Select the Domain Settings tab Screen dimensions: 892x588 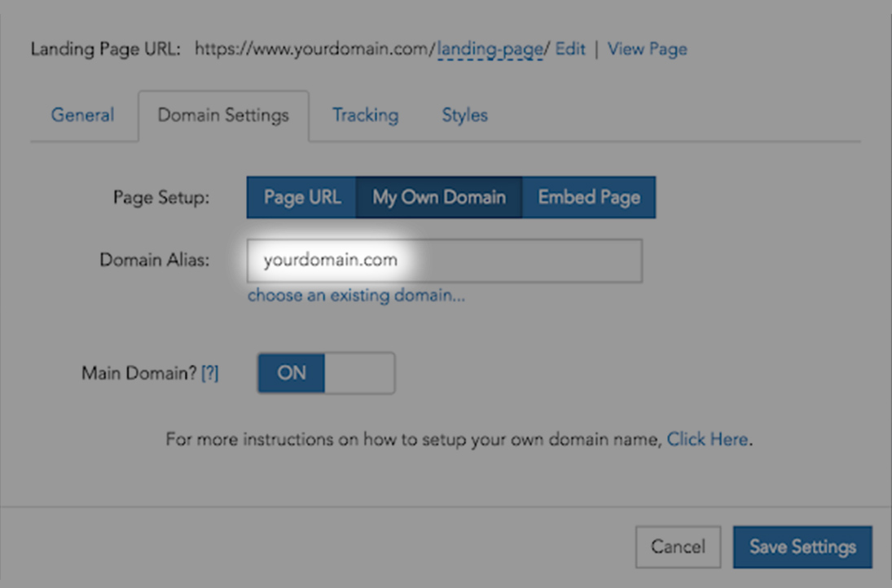coord(223,115)
